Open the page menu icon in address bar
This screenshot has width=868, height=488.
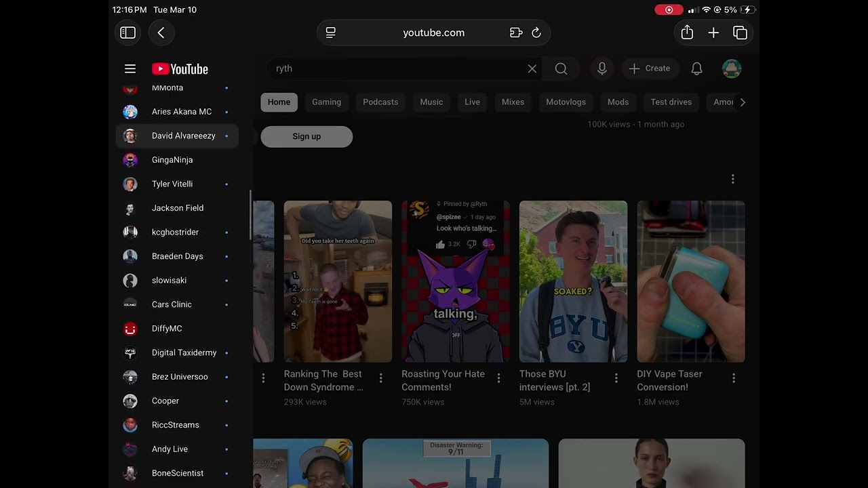331,33
